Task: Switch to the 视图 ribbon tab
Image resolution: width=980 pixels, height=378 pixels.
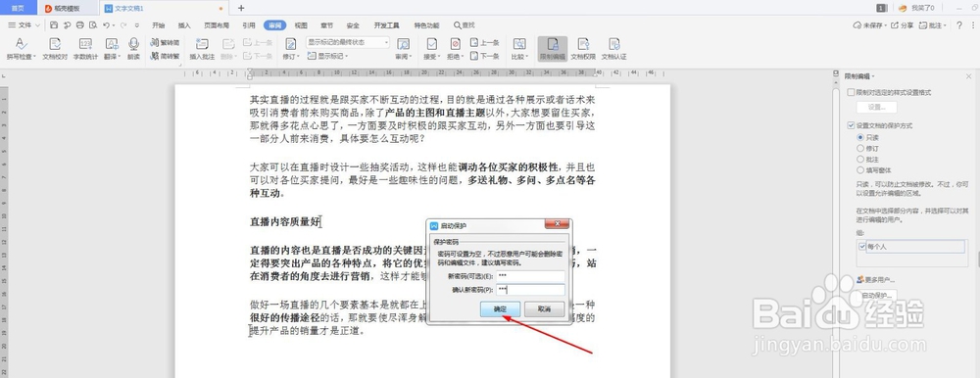Action: pyautogui.click(x=301, y=25)
